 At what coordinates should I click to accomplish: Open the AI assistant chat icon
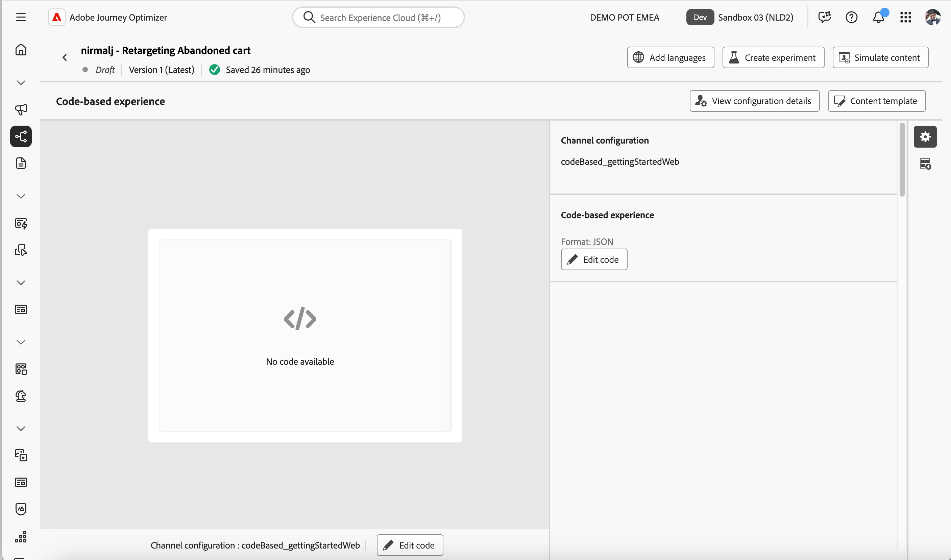tap(825, 17)
